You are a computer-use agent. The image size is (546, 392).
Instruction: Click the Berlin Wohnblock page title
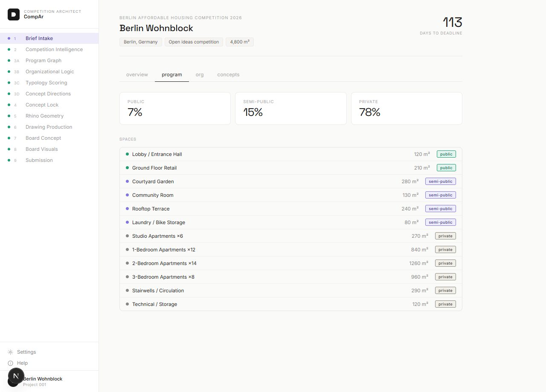[156, 28]
